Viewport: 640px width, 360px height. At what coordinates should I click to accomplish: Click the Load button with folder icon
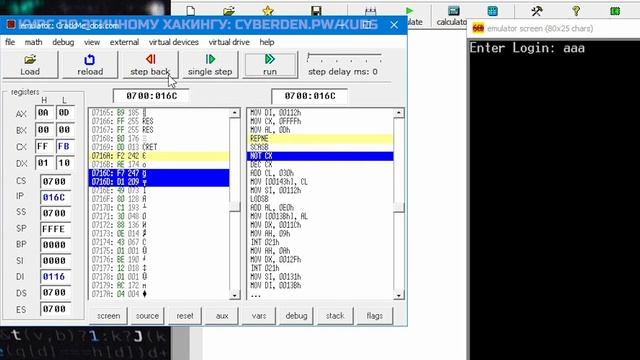pos(30,64)
